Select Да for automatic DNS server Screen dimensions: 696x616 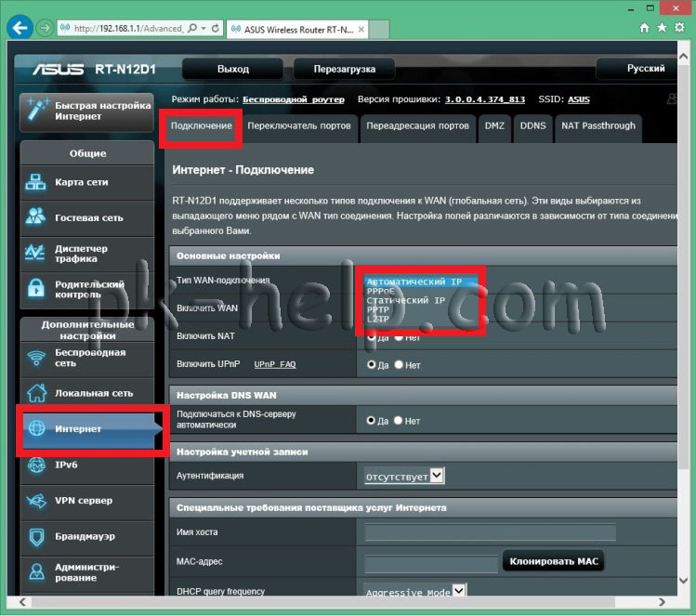click(x=371, y=420)
